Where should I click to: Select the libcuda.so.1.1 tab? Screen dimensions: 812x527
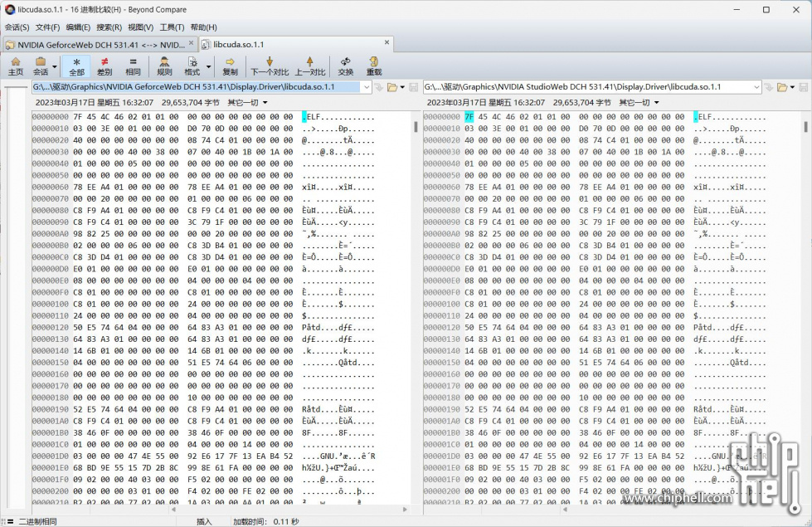296,45
